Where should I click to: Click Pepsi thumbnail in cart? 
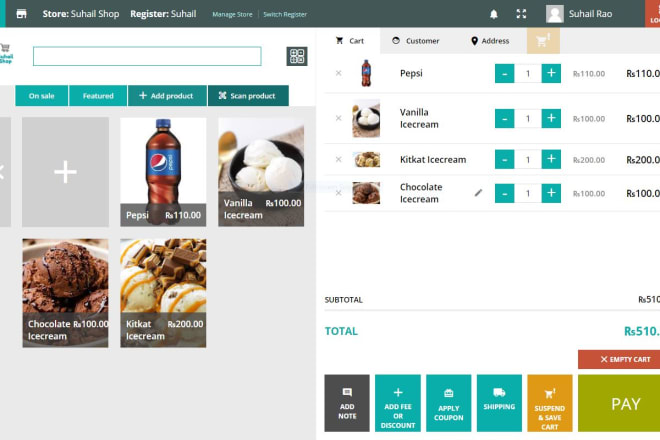click(x=366, y=73)
